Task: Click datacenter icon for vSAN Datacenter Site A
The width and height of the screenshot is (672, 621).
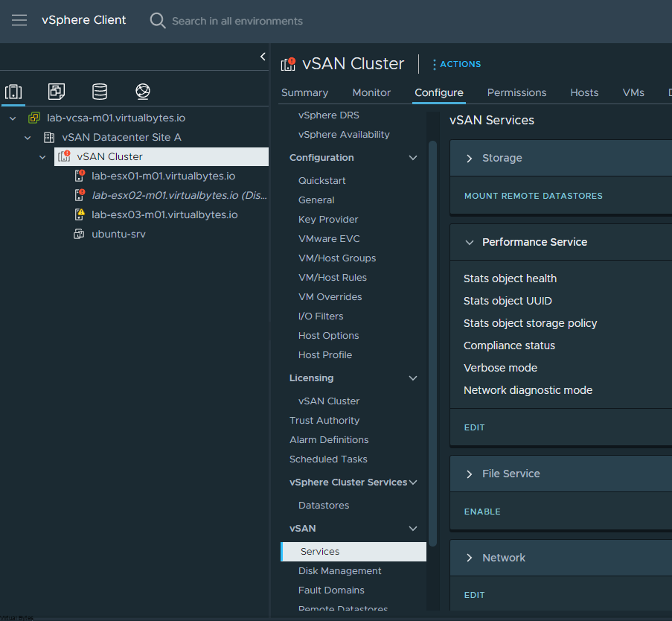Action: (x=49, y=137)
